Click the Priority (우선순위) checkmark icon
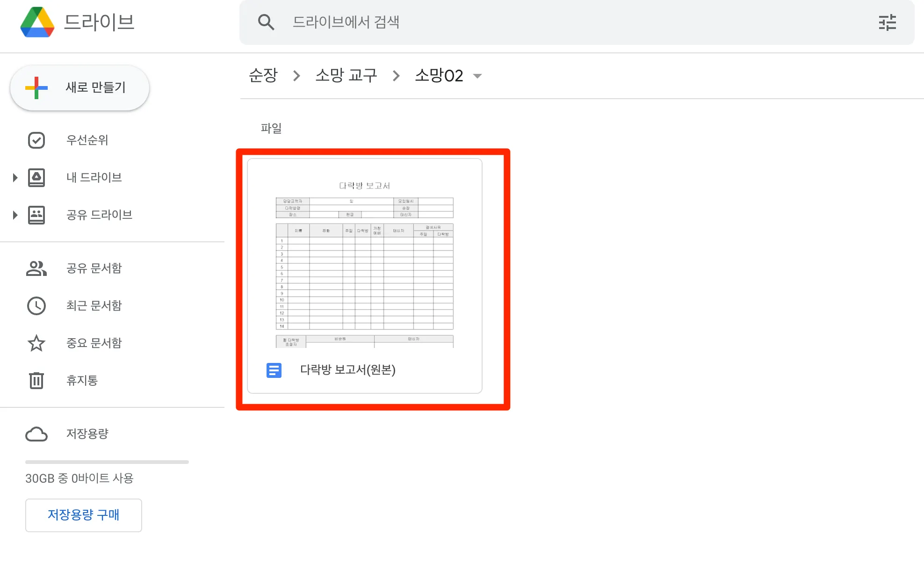Image resolution: width=924 pixels, height=579 pixels. pos(36,140)
